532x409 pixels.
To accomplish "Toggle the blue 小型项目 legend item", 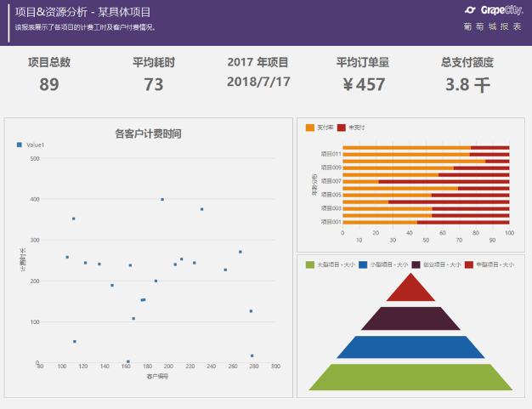I will [363, 264].
